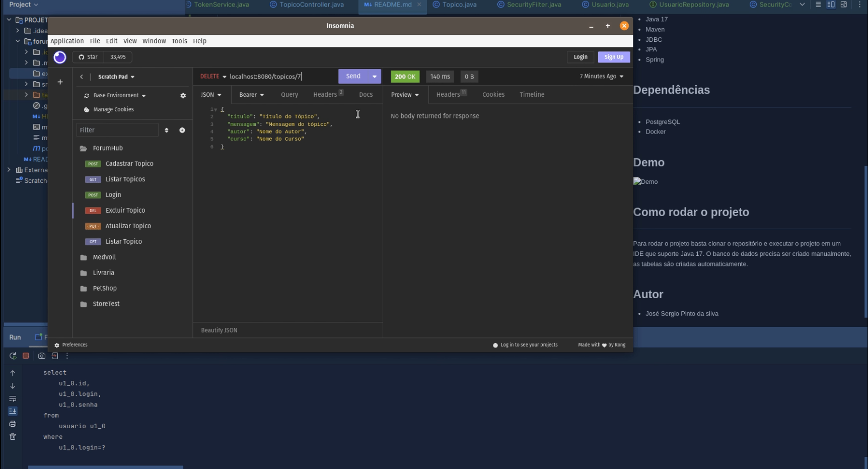The width and height of the screenshot is (868, 469).
Task: Open environment settings gear icon
Action: coord(183,96)
